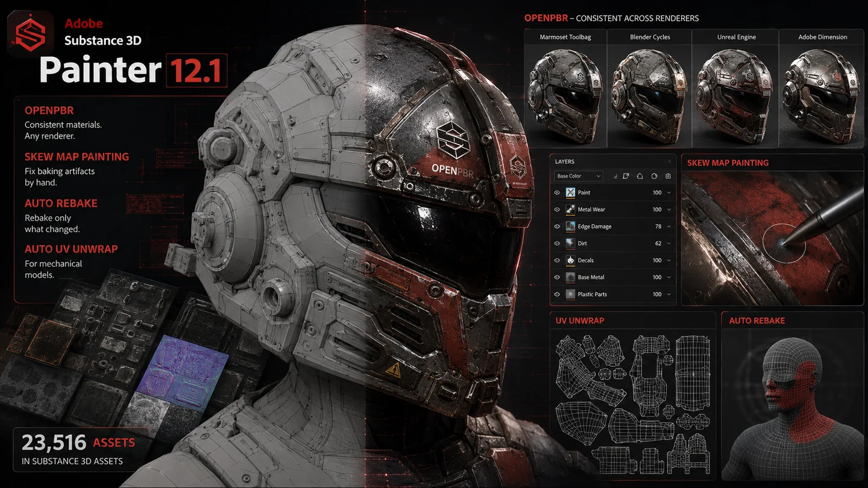
Task: Click the Substance 3D Painter logo icon
Action: pyautogui.click(x=31, y=34)
